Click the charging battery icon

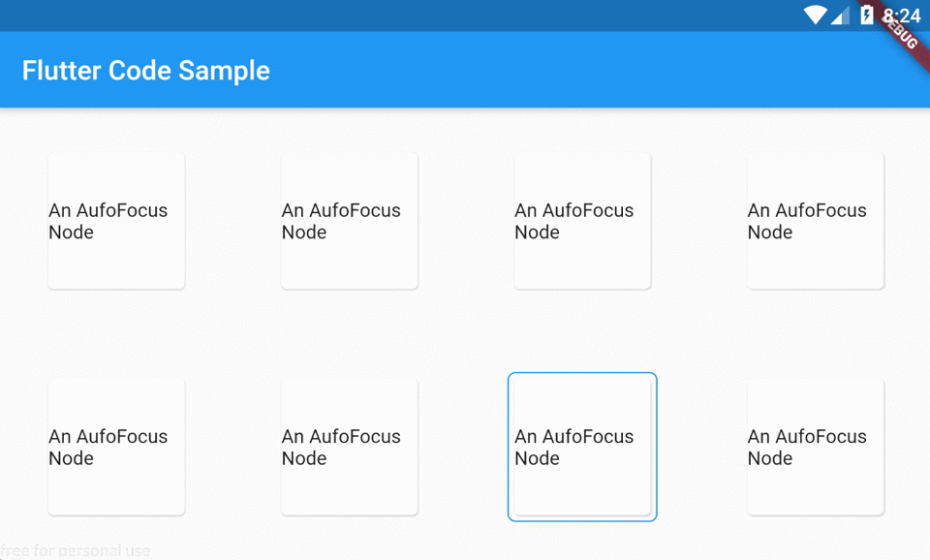866,15
